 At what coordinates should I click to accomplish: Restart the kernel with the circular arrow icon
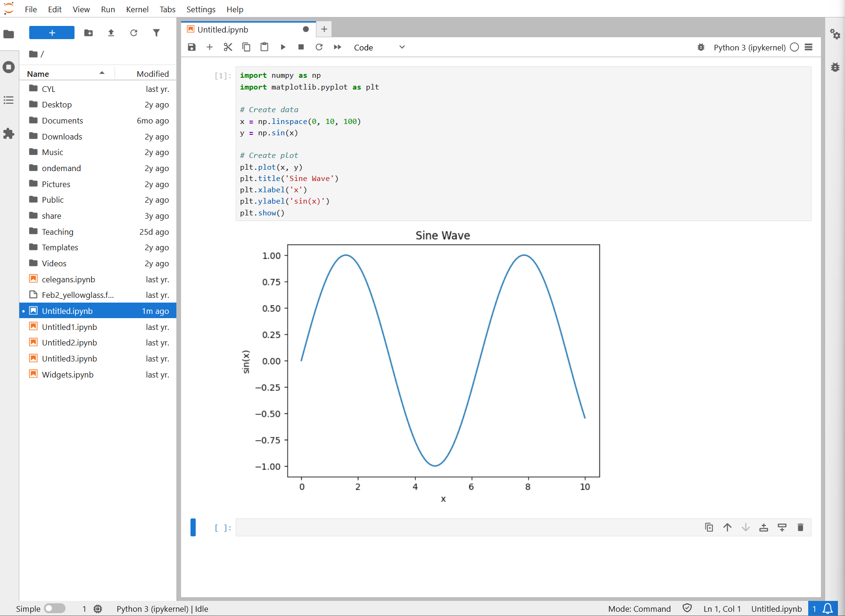[x=319, y=47]
